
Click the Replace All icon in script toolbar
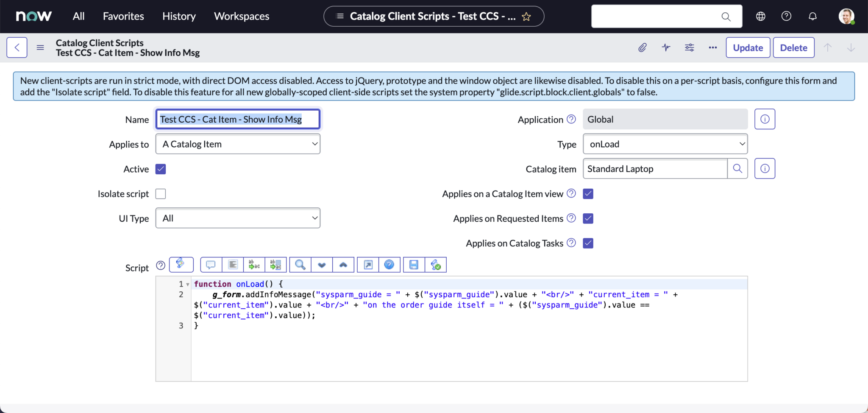click(x=275, y=264)
